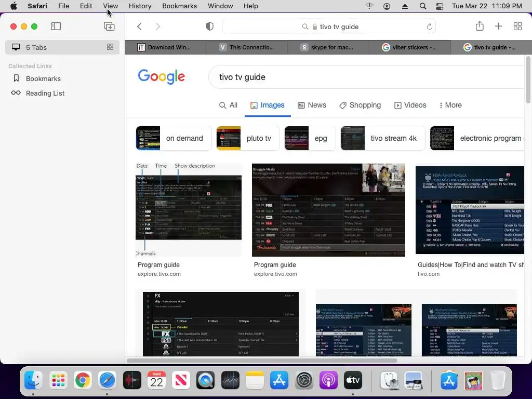Click the new tab group icon
The image size is (532, 399).
(x=109, y=26)
